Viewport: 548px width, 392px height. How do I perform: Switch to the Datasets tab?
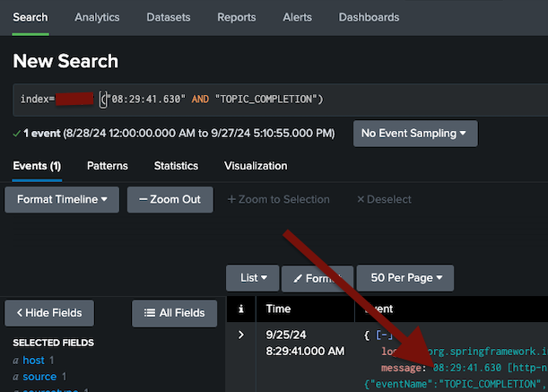click(168, 17)
